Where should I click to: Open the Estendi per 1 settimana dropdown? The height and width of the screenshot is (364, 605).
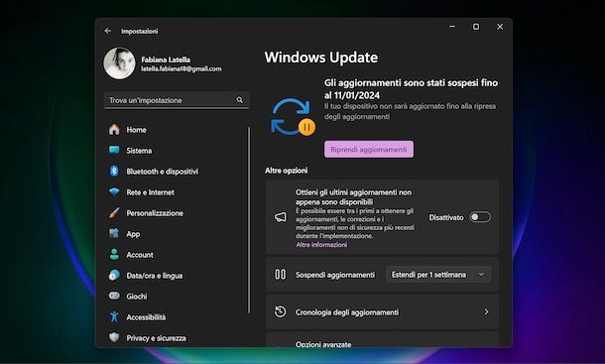[438, 275]
